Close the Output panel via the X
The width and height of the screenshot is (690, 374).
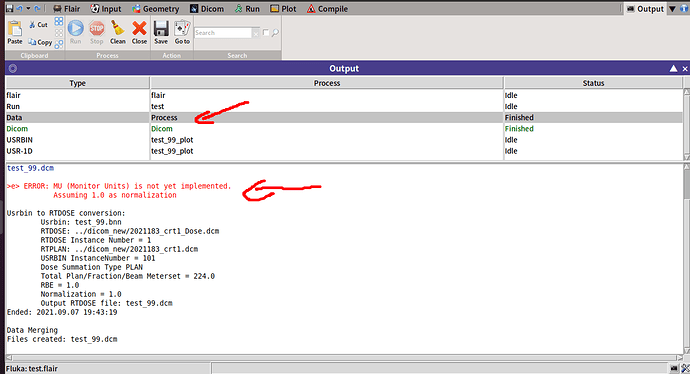[x=685, y=69]
